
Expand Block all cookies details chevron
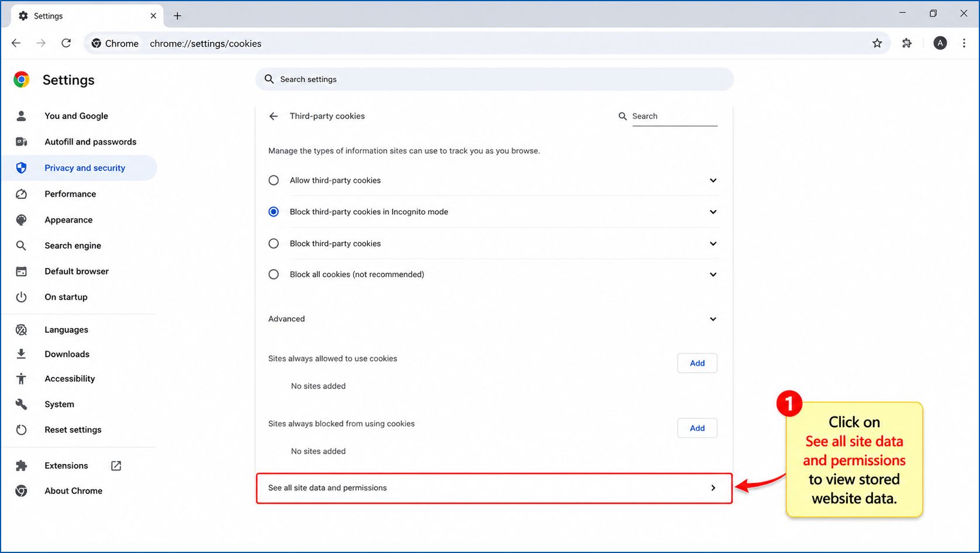point(713,274)
